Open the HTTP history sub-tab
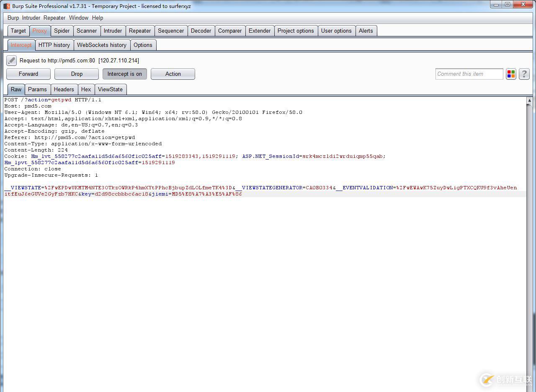 [54, 45]
